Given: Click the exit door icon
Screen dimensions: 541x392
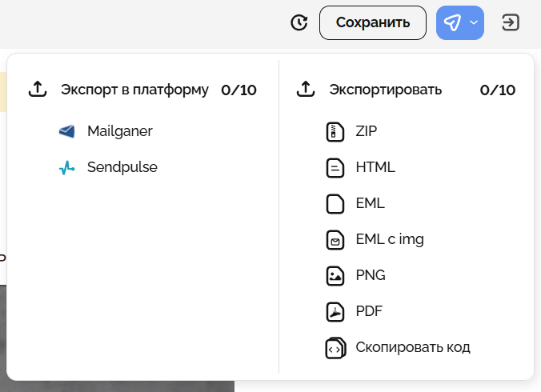Looking at the screenshot, I should (511, 22).
